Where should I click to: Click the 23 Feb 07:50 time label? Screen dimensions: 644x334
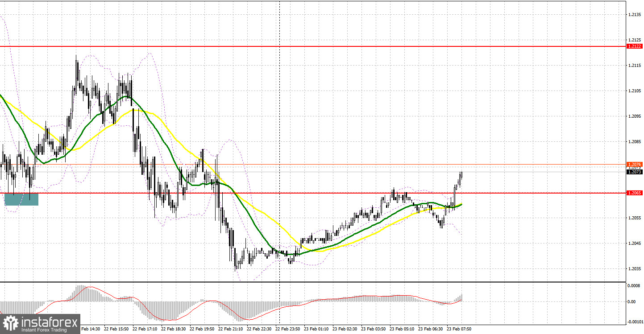point(460,329)
